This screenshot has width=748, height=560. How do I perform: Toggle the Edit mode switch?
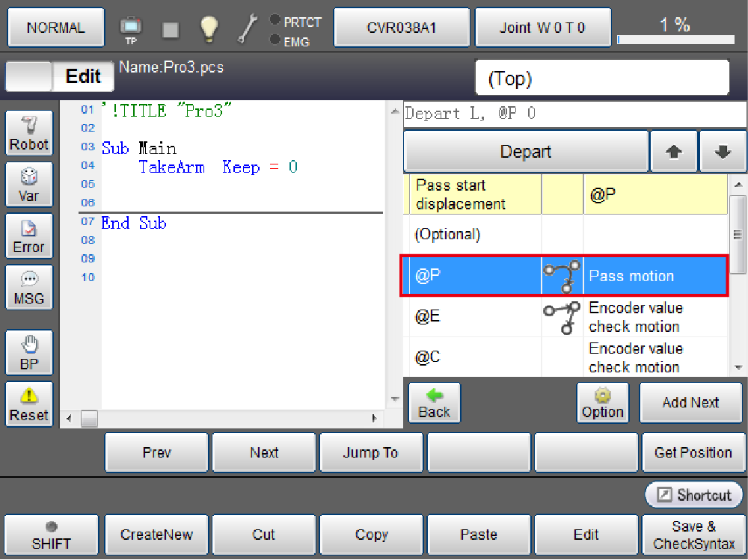[x=60, y=76]
